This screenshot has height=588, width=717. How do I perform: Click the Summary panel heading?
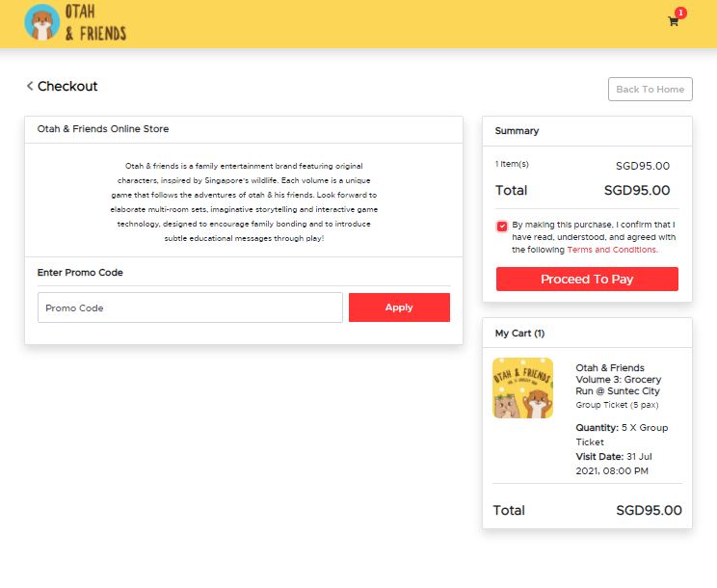[517, 131]
